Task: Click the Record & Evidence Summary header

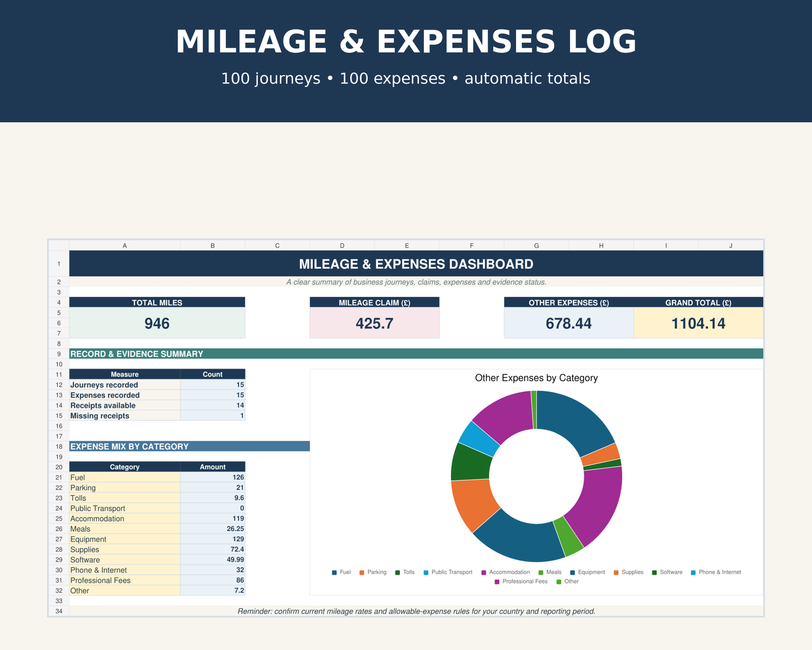Action: pos(416,354)
